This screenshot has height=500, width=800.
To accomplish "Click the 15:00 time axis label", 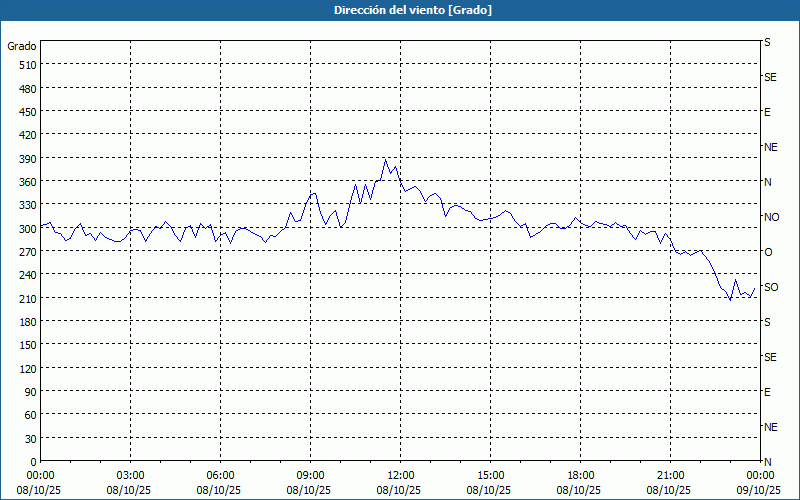I will click(490, 475).
